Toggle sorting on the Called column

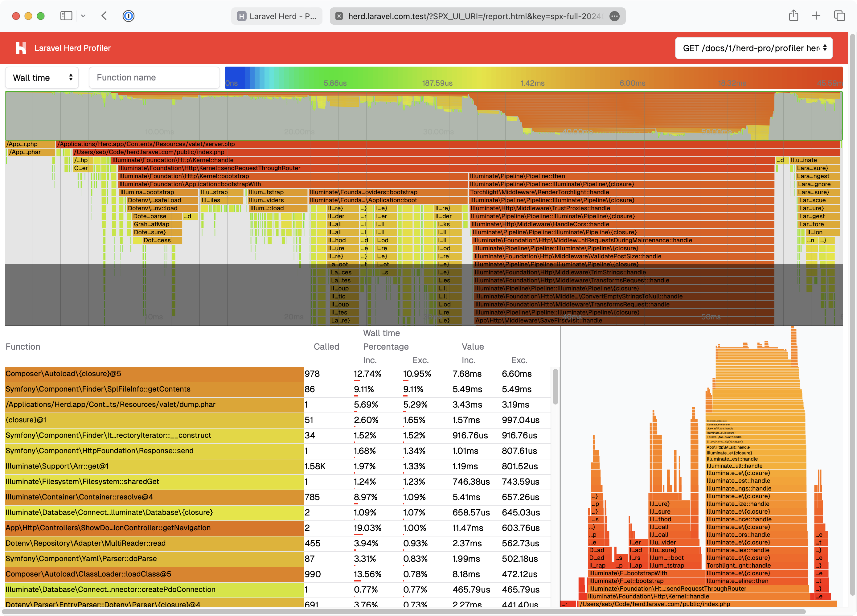[326, 347]
